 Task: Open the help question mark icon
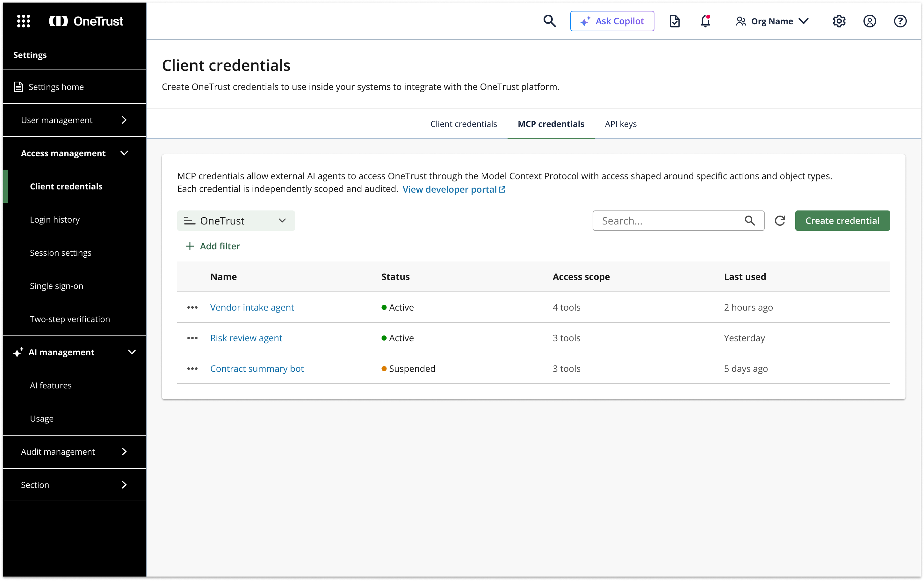click(x=900, y=21)
